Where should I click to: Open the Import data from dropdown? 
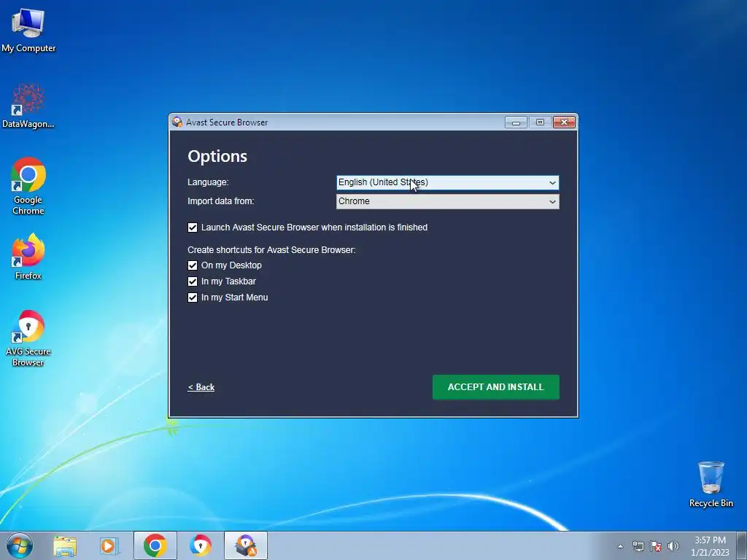pyautogui.click(x=447, y=201)
